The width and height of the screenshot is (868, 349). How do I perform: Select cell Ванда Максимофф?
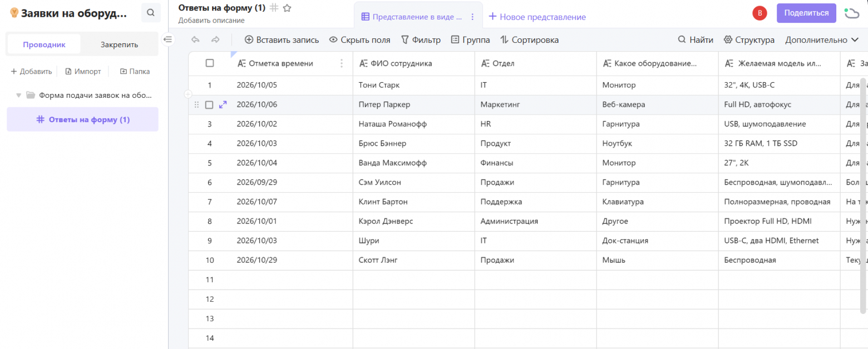(413, 163)
